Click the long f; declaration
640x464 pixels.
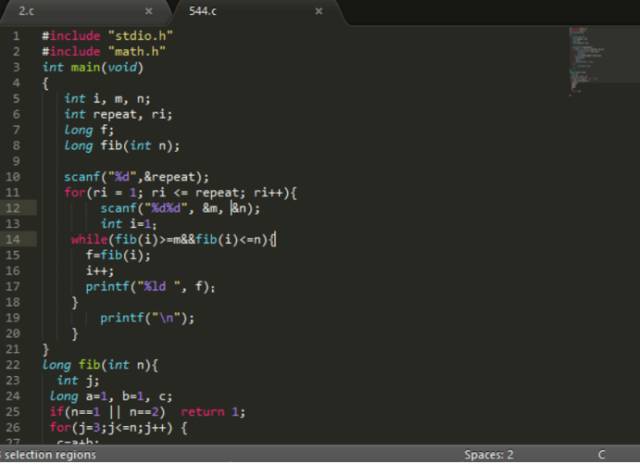[x=89, y=130]
